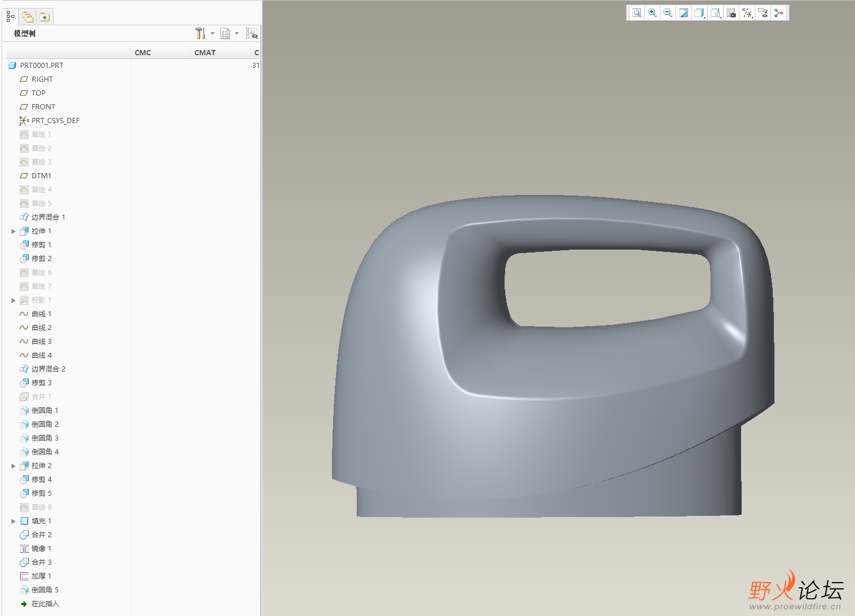The height and width of the screenshot is (616, 855).
Task: Click the model tree Settings hammer icon
Action: (200, 33)
